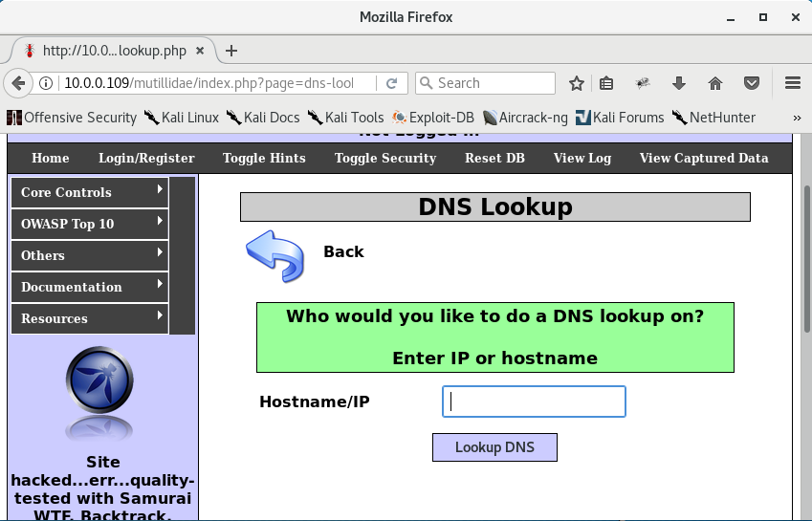Screen dimensions: 812x521
Task: Reload the page with the refresh icon
Action: 392,83
